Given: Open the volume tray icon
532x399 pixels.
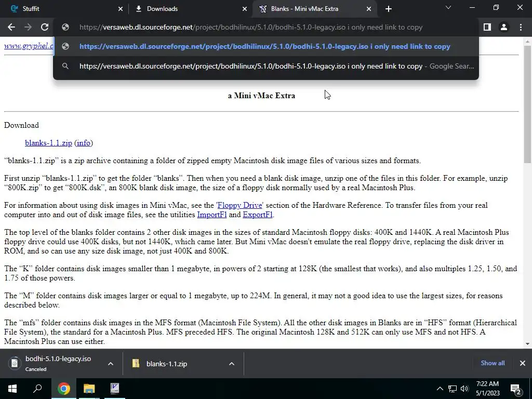Looking at the screenshot, I should tap(464, 389).
